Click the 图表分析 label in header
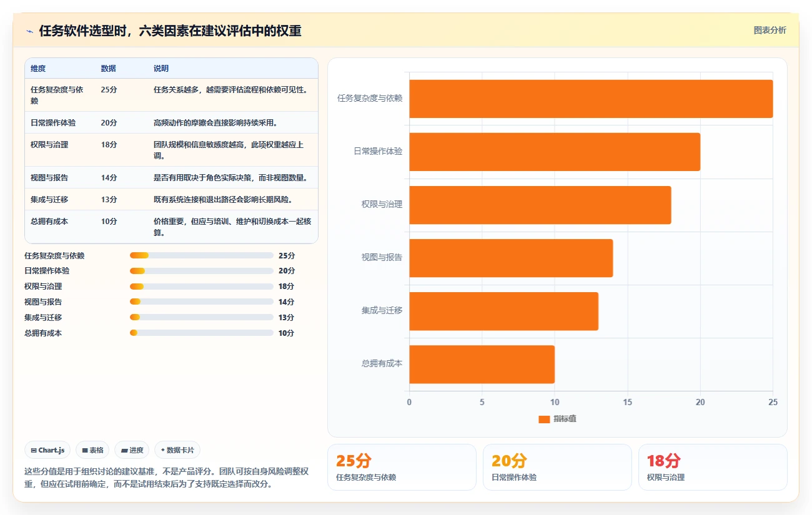The height and width of the screenshot is (515, 812). [x=770, y=30]
